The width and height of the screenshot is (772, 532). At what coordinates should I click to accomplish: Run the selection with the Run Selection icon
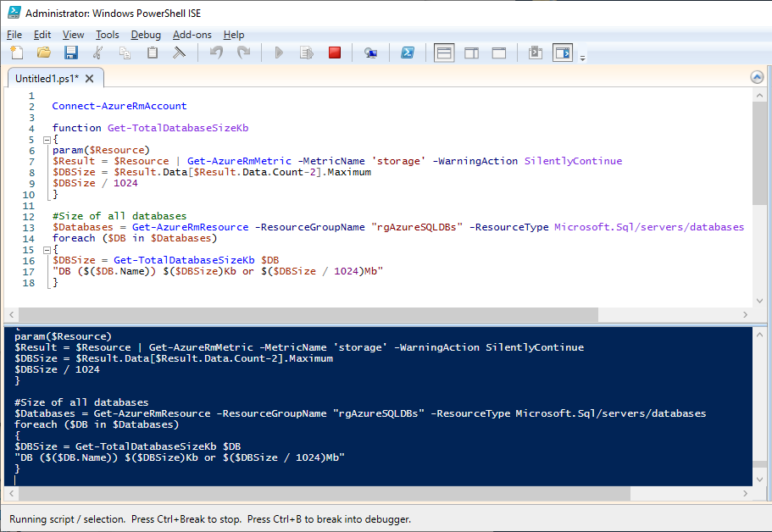click(307, 53)
